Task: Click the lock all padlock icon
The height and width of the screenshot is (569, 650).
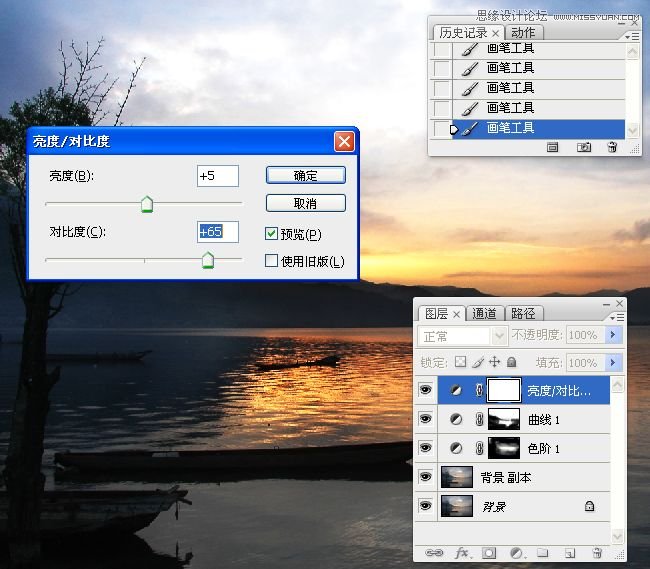Action: coord(512,362)
